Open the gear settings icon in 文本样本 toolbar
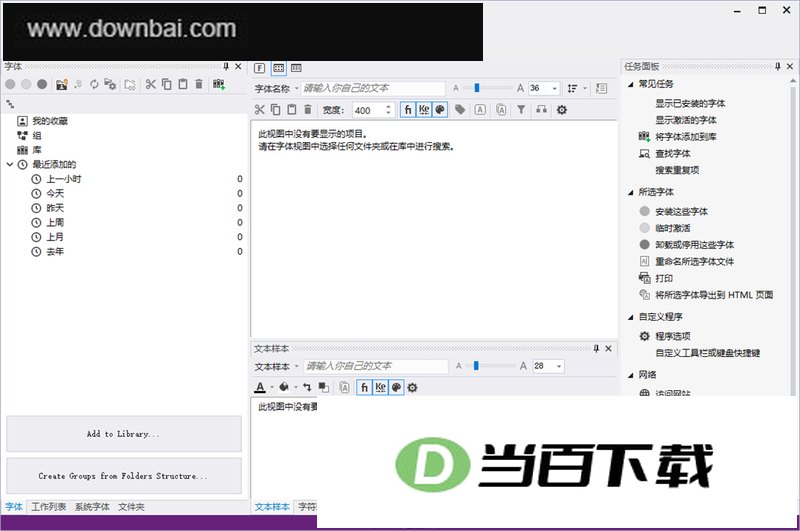The height and width of the screenshot is (531, 800). pyautogui.click(x=412, y=388)
